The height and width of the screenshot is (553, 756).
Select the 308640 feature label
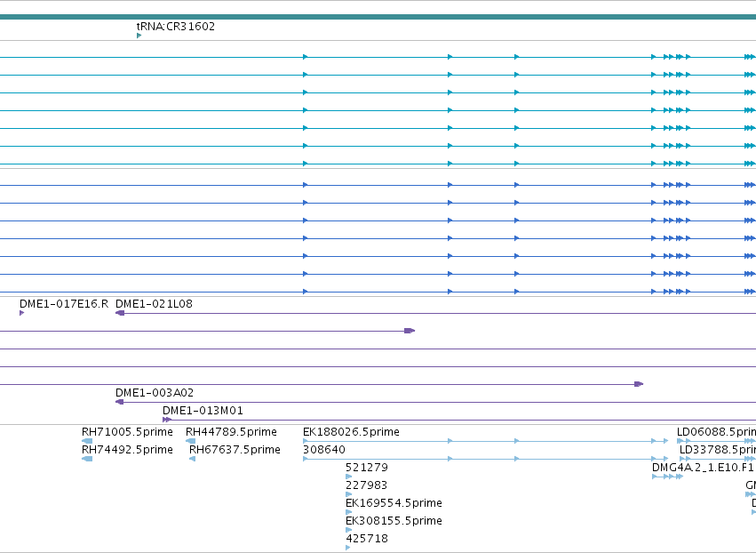[324, 449]
